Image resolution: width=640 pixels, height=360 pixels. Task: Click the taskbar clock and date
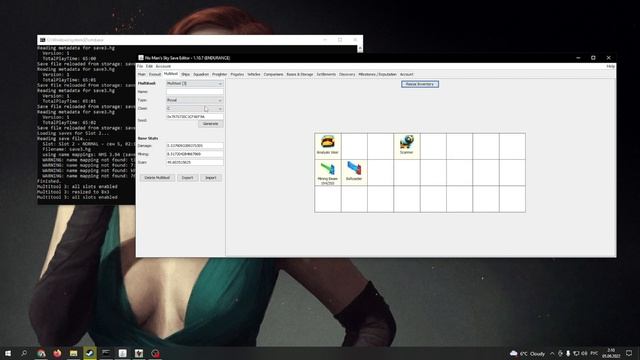(611, 353)
